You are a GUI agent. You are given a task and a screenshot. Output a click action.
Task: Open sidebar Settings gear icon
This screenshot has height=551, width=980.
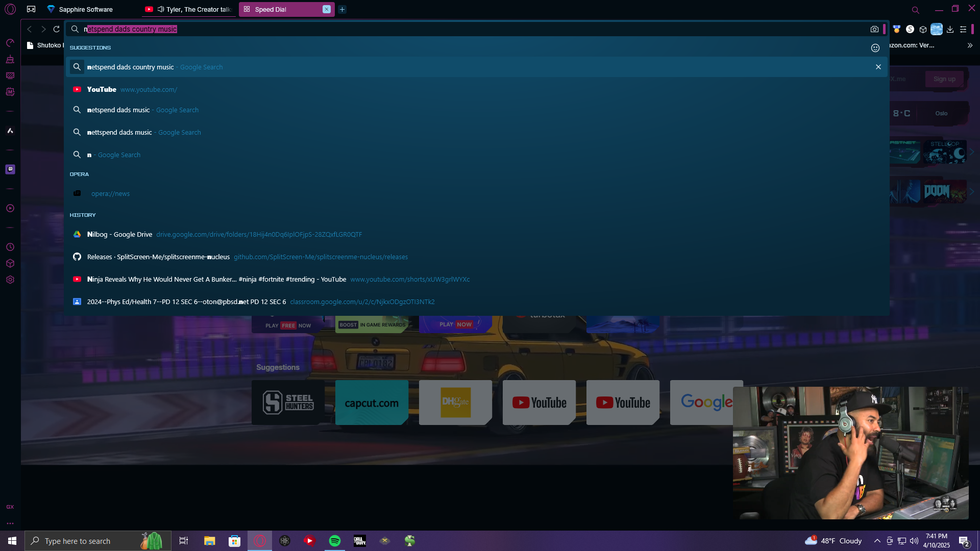click(x=10, y=280)
